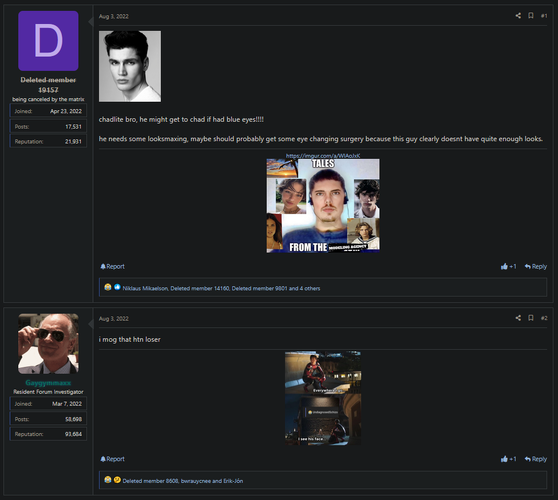558x500 pixels.
Task: Share the first post via share icon
Action: (x=518, y=15)
